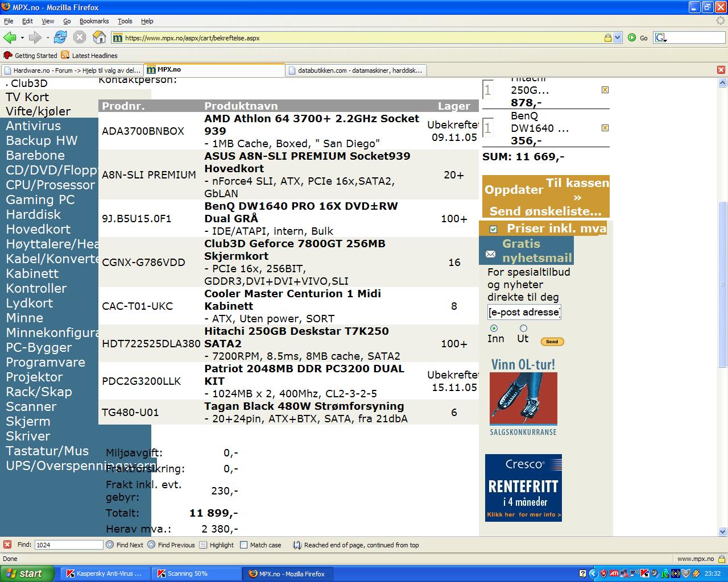Remove BenQ DW1640 item from the cart
The image size is (728, 582).
click(605, 128)
